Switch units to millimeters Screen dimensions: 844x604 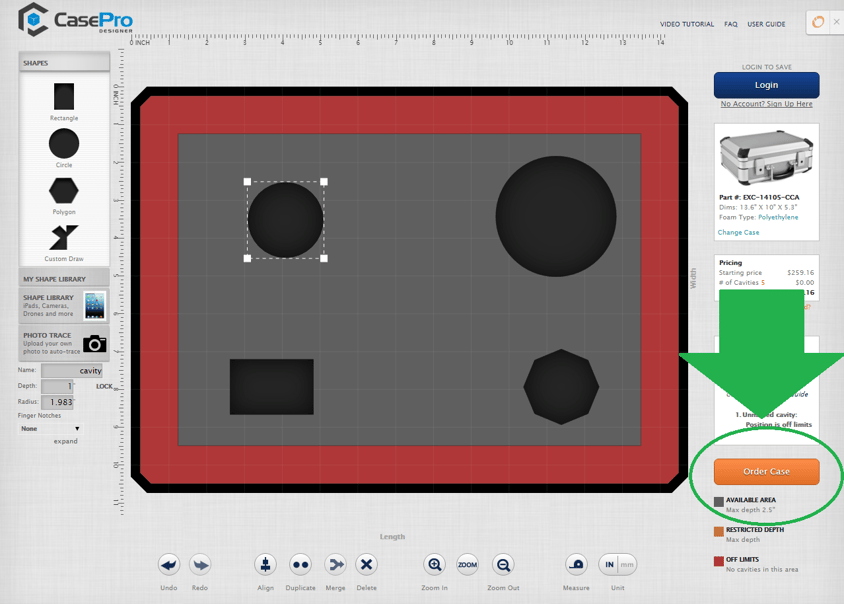tap(627, 564)
